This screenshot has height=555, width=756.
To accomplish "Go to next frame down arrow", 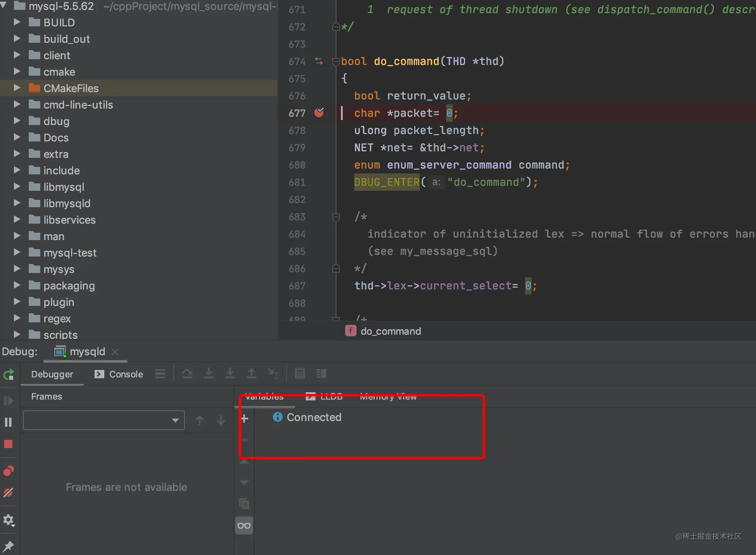I will tap(221, 420).
